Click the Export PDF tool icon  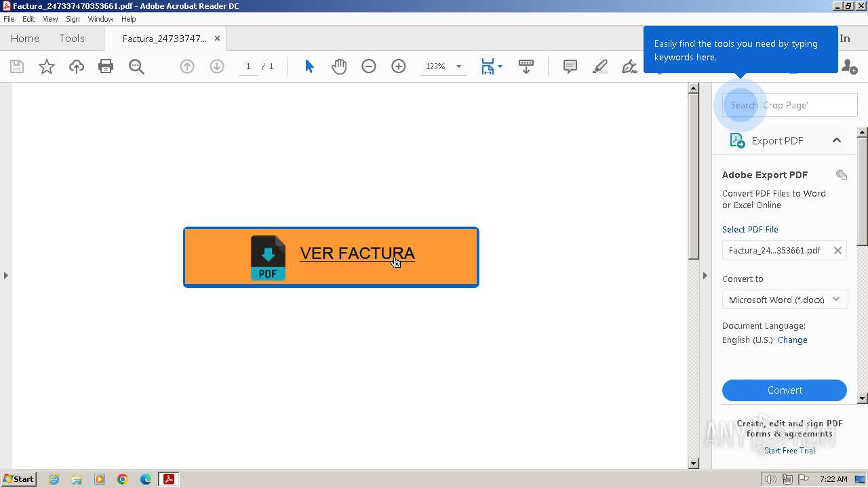pos(737,140)
